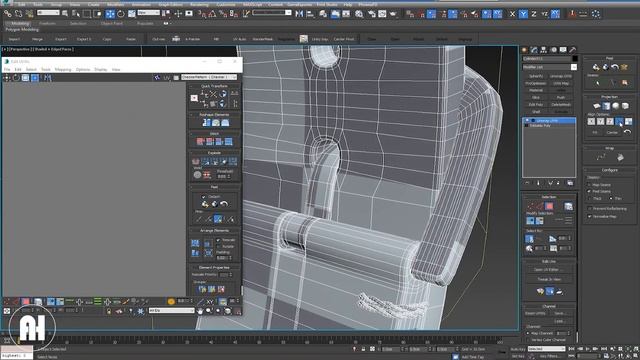Click Mirror icon in Edit UVWs toolbar
The width and height of the screenshot is (640, 360).
tap(47, 78)
